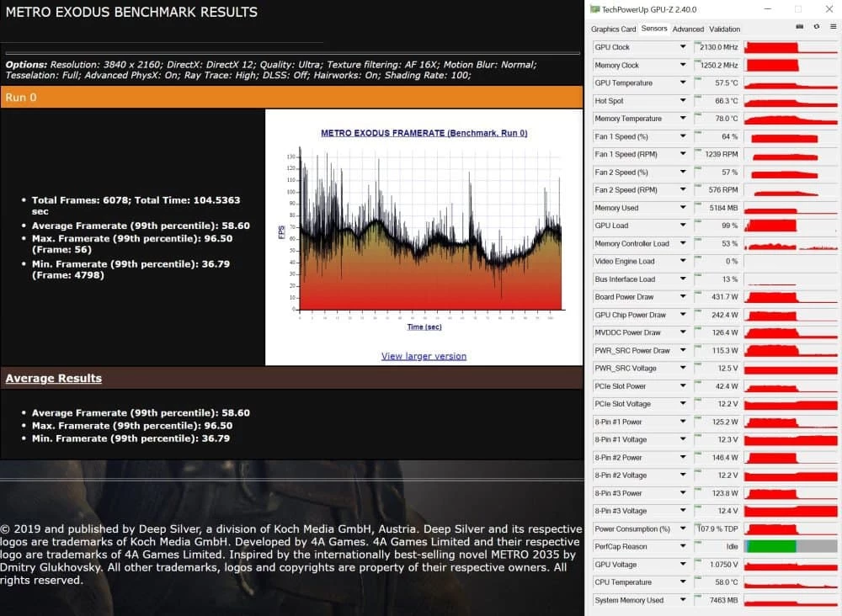Open the PCIe Slot Power dropdown

pos(683,385)
